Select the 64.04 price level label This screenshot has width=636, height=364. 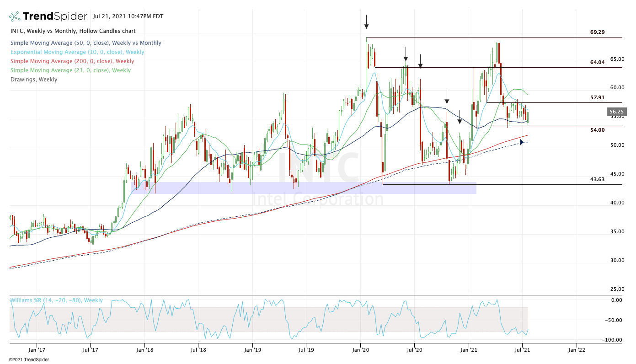pyautogui.click(x=597, y=62)
